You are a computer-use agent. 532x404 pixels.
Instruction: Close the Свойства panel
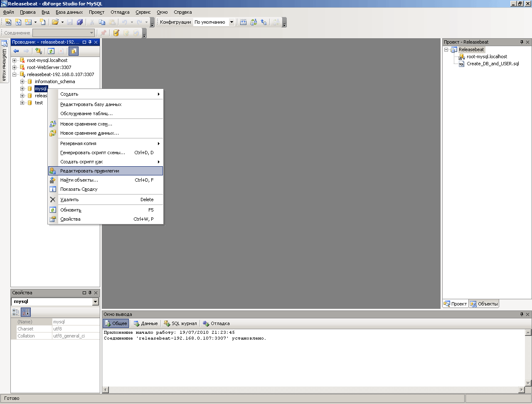tap(96, 293)
